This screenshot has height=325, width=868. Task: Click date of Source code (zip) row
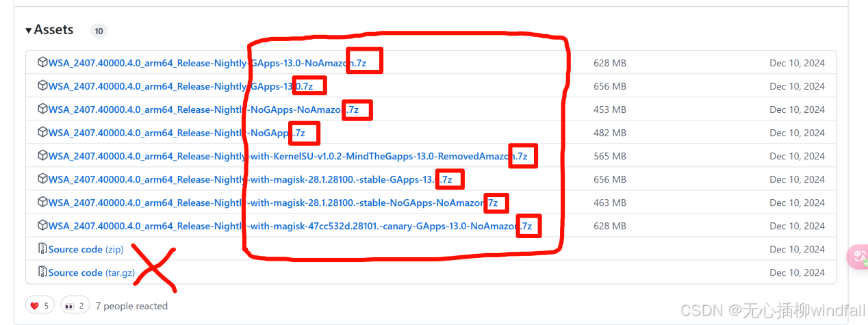pyautogui.click(x=797, y=249)
